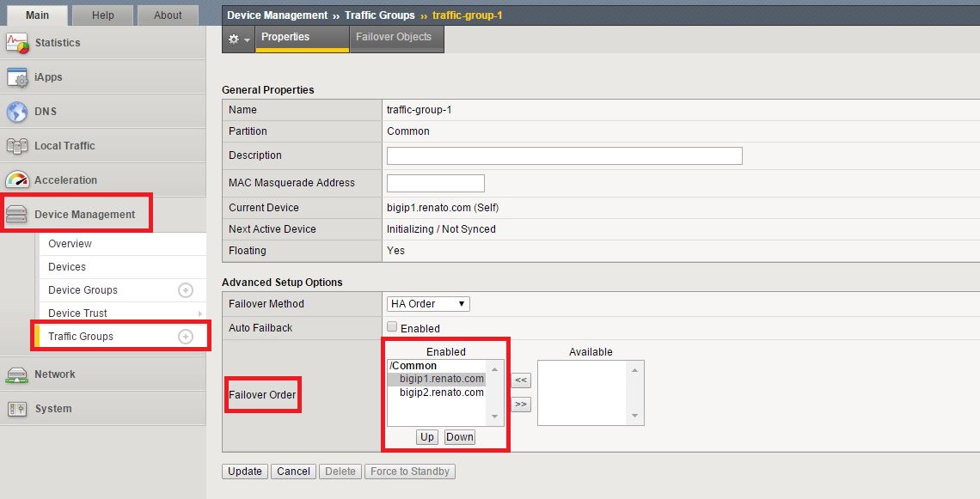Open the Network section icon
The width and height of the screenshot is (980, 499).
[17, 374]
